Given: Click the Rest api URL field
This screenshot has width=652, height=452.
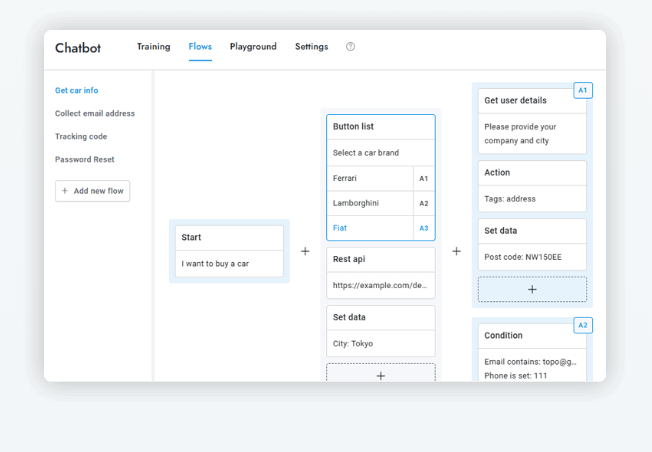Looking at the screenshot, I should pyautogui.click(x=380, y=285).
